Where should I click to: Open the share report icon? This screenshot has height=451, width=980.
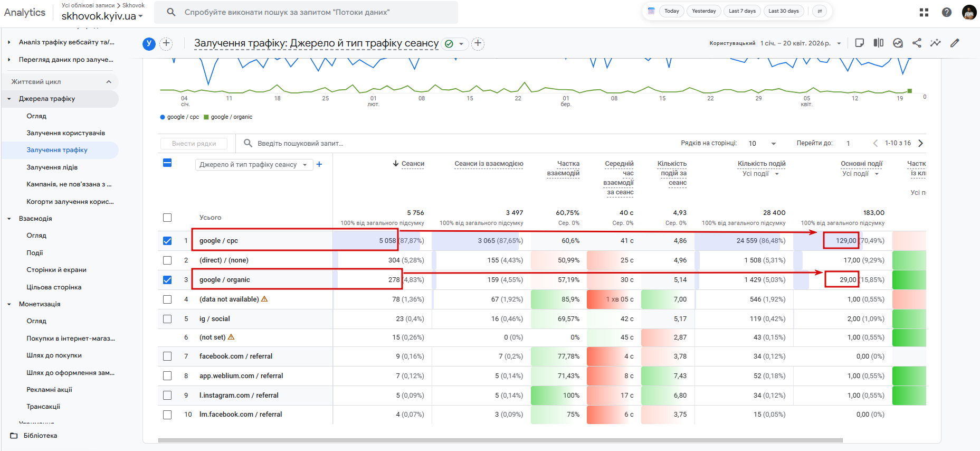917,43
